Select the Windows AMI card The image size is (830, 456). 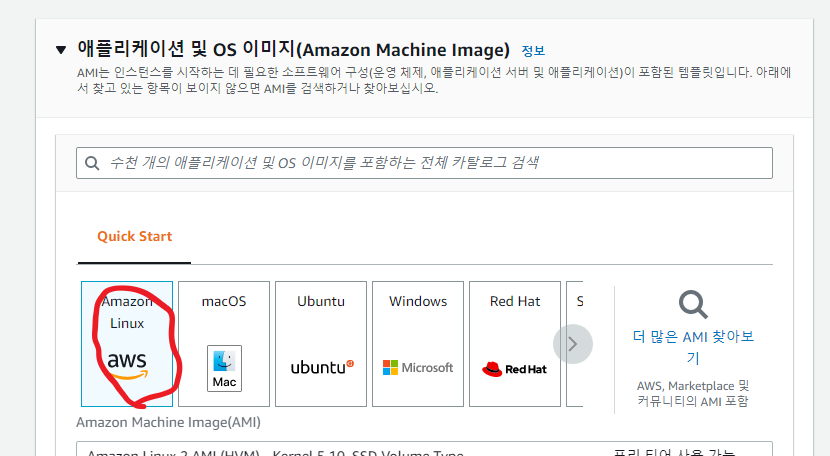(x=418, y=344)
